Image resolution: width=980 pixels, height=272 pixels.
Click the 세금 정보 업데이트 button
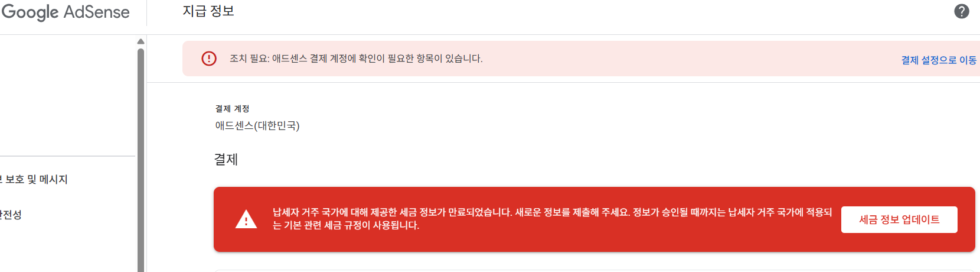click(899, 219)
